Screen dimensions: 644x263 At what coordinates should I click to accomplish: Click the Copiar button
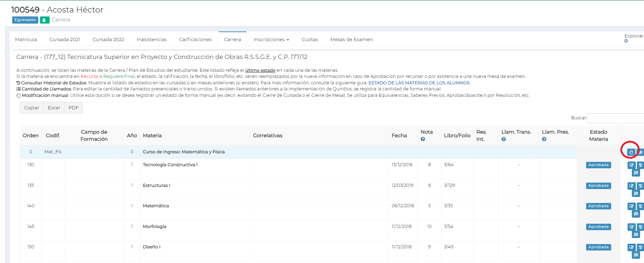click(31, 108)
